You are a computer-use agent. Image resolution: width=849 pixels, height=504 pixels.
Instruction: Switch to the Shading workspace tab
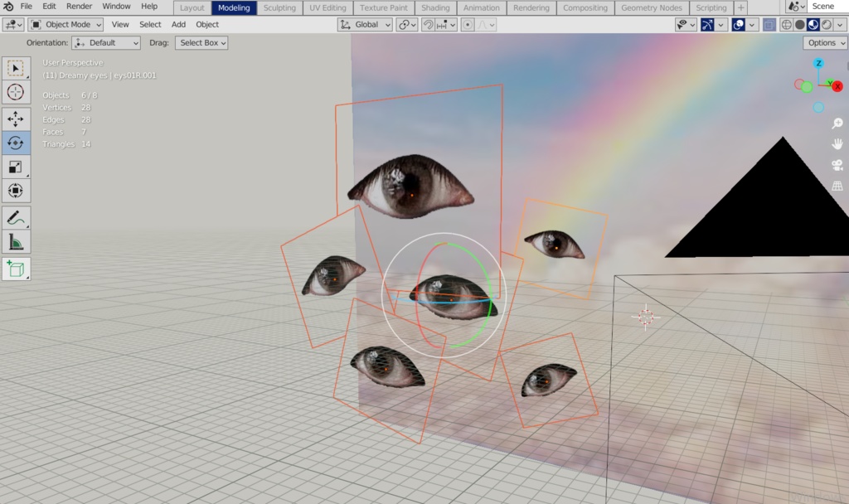click(x=435, y=7)
